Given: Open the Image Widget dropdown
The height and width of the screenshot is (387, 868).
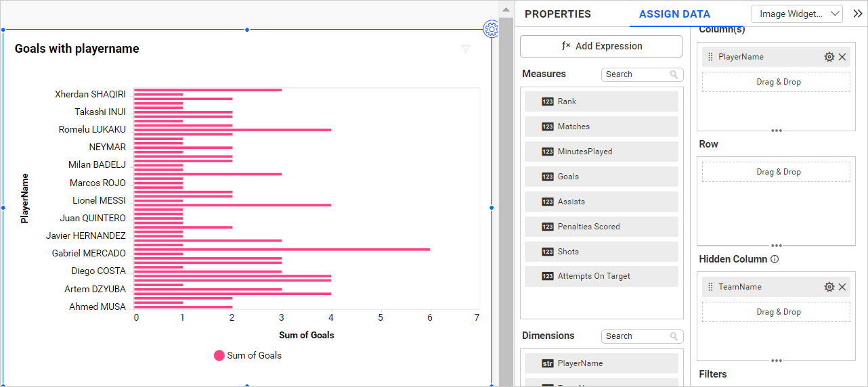Looking at the screenshot, I should click(x=797, y=14).
